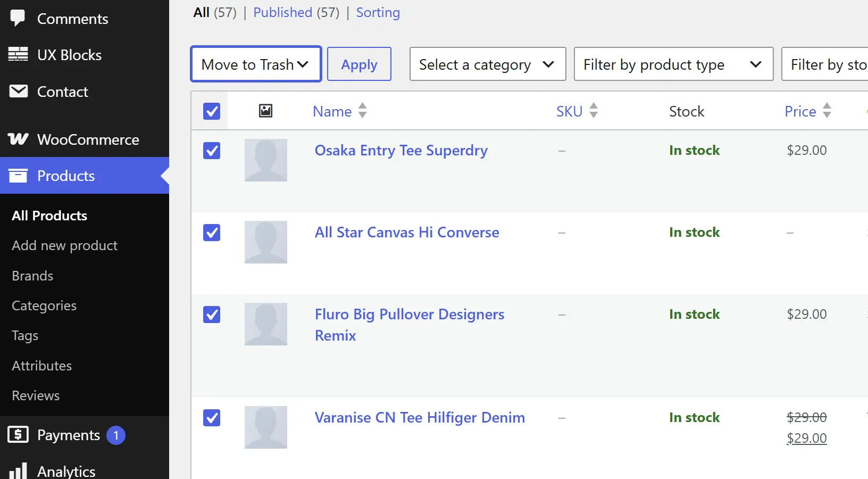
Task: Click the Analytics bar chart icon
Action: point(18,471)
